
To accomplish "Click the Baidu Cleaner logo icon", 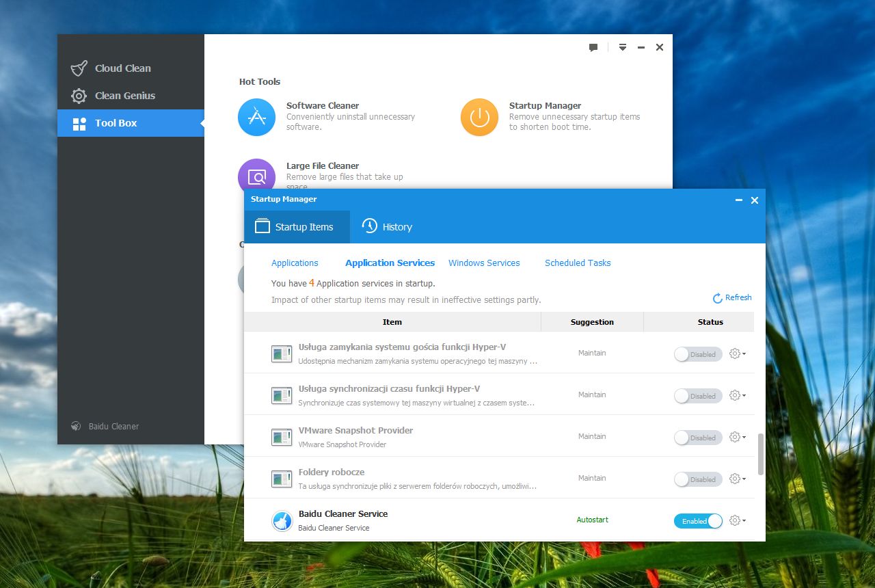I will (76, 426).
